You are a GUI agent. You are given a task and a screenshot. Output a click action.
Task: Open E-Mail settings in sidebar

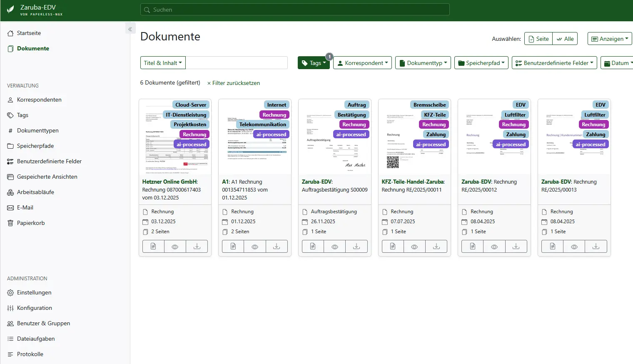coord(25,208)
